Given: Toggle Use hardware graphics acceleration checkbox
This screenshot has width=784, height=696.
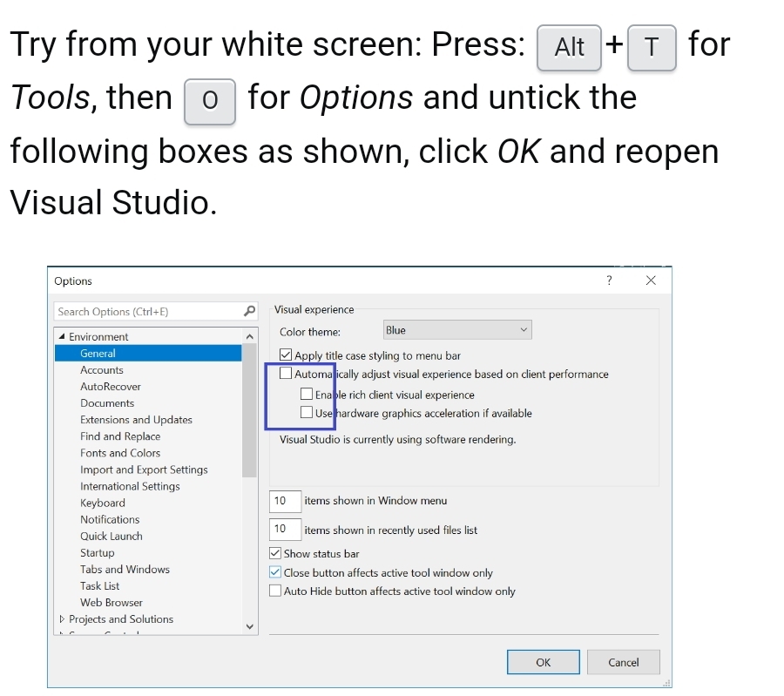Looking at the screenshot, I should point(307,413).
